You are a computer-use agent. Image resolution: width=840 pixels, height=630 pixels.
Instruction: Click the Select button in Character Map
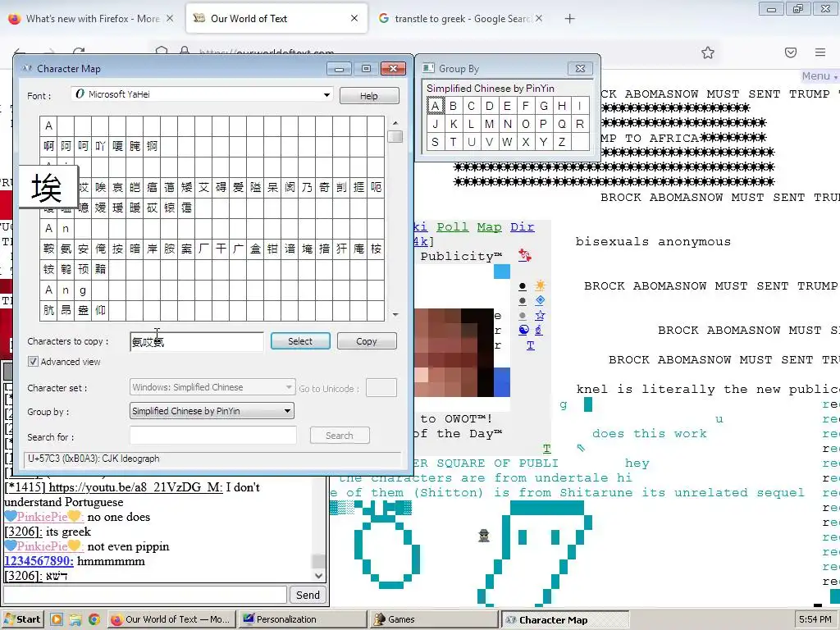point(300,341)
